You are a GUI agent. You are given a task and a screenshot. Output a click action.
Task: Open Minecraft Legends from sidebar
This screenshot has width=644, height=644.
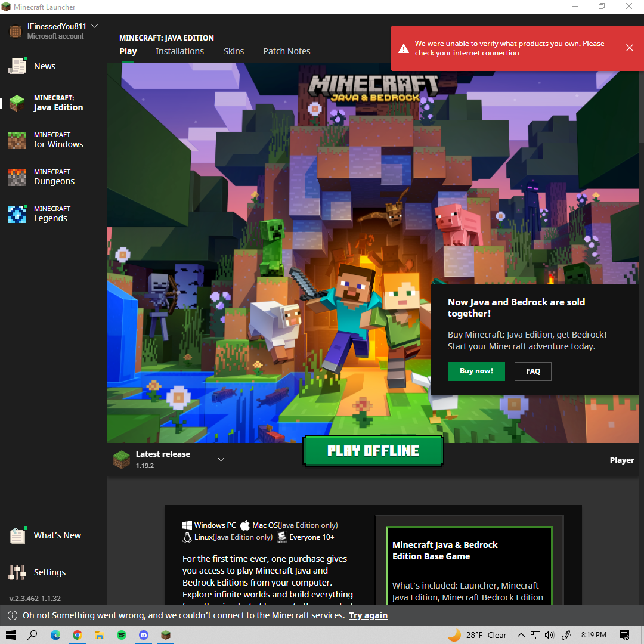pyautogui.click(x=50, y=214)
